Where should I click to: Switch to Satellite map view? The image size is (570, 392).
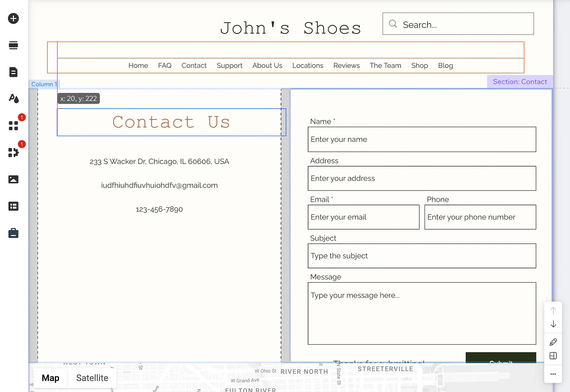point(92,378)
